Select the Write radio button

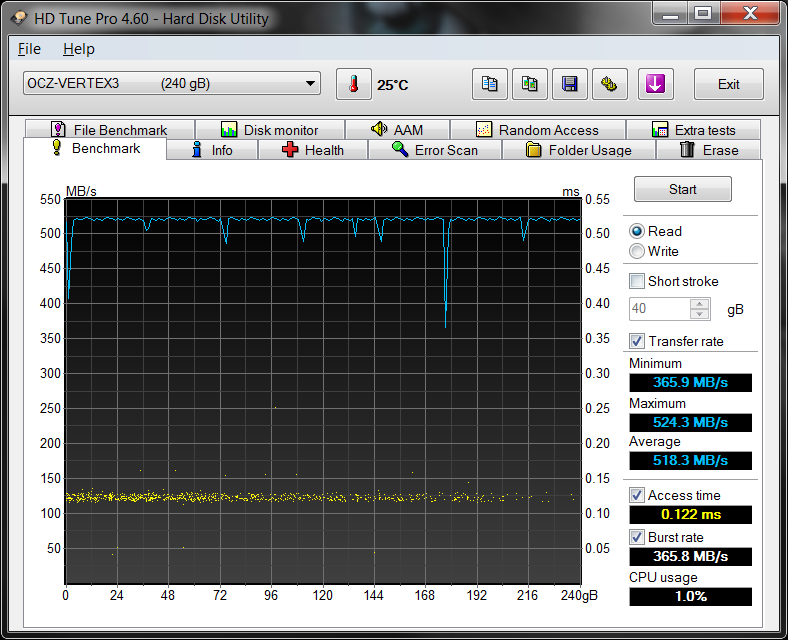click(637, 251)
